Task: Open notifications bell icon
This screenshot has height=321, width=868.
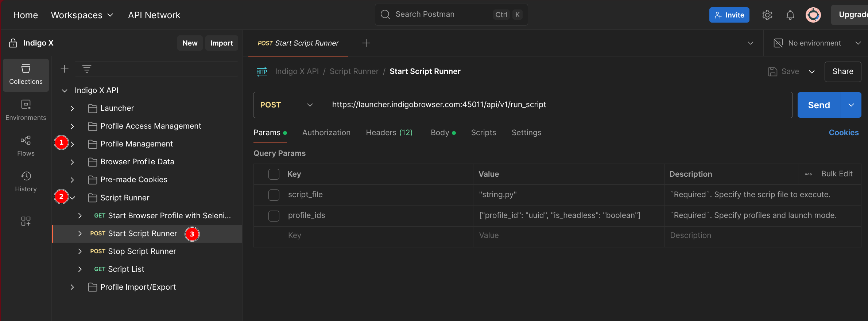Action: [x=790, y=15]
